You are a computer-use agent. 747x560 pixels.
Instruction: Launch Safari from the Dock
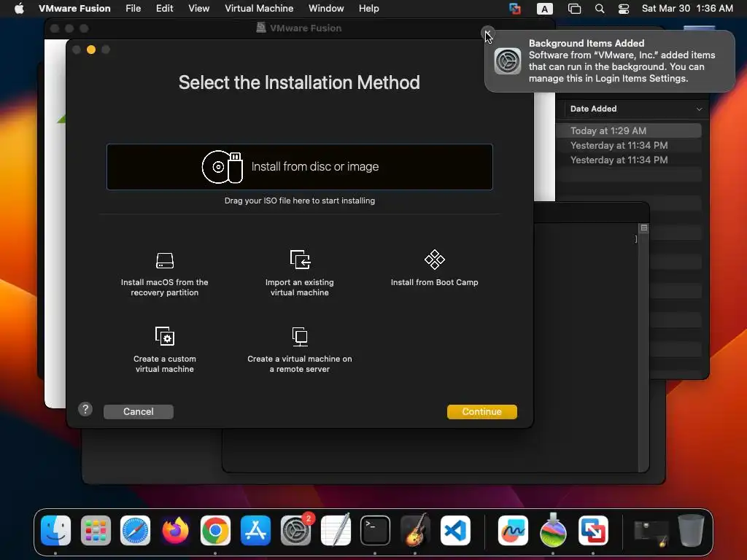135,530
